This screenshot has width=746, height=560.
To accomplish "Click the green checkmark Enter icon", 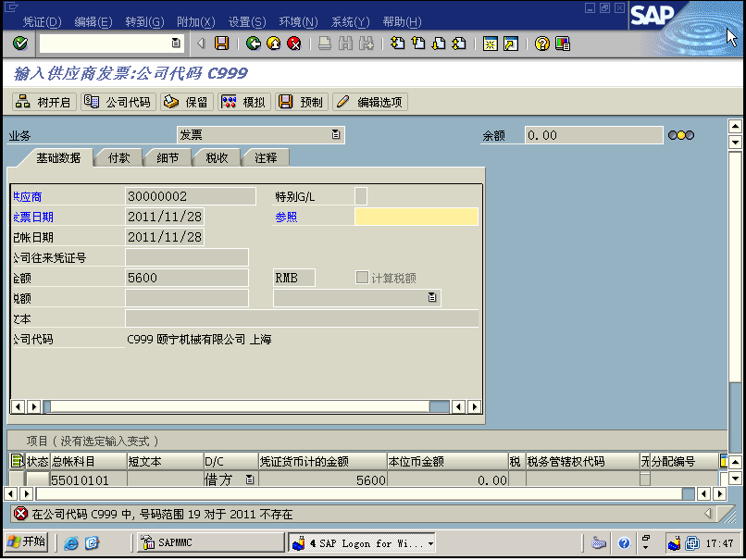I will (20, 44).
